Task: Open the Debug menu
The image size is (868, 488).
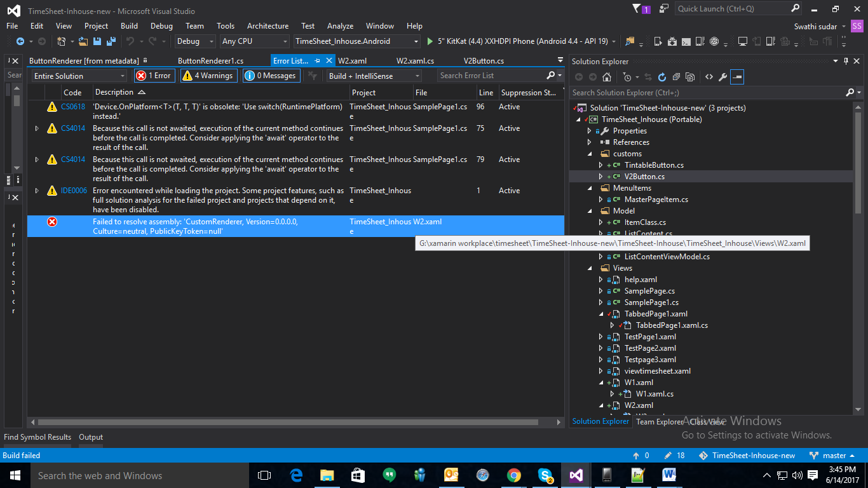Action: [161, 26]
